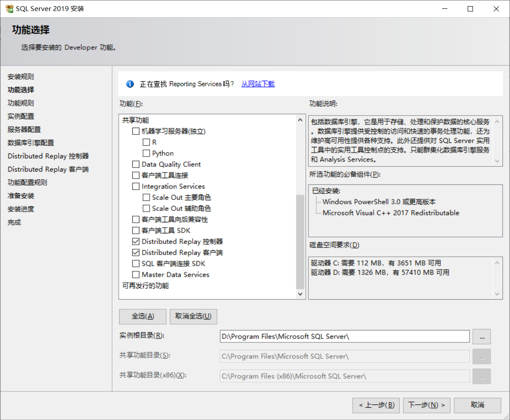Enable the R feature checkbox

[146, 142]
